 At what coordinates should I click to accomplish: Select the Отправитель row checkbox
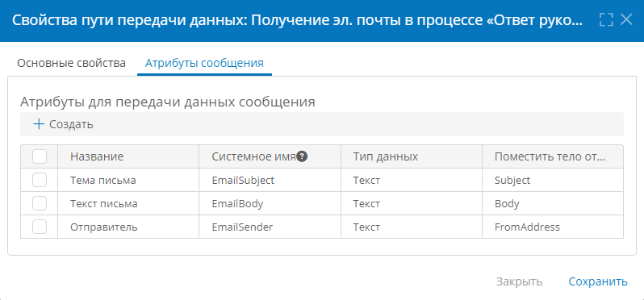[40, 227]
